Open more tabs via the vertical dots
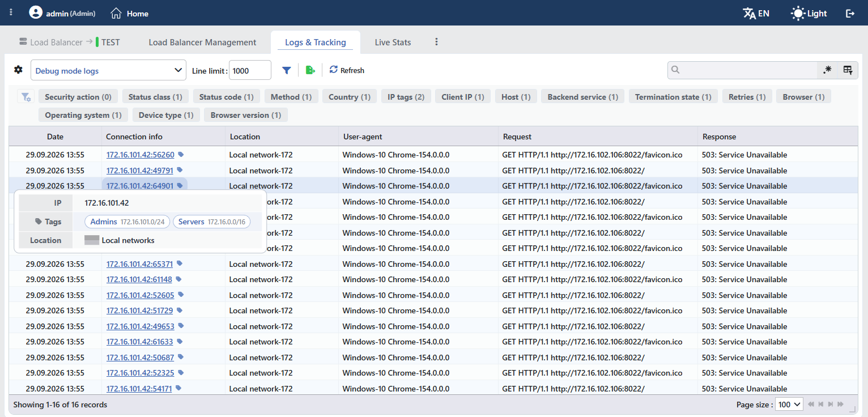 point(436,42)
